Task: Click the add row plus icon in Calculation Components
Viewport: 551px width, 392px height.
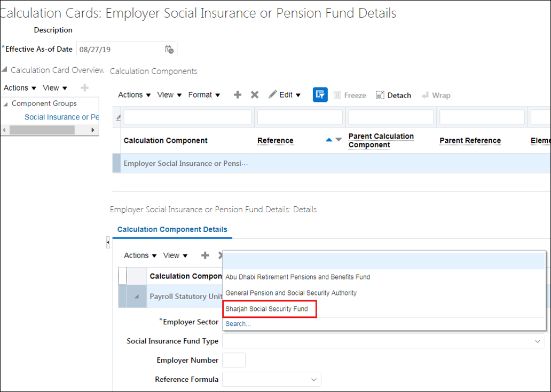Action: coord(238,95)
